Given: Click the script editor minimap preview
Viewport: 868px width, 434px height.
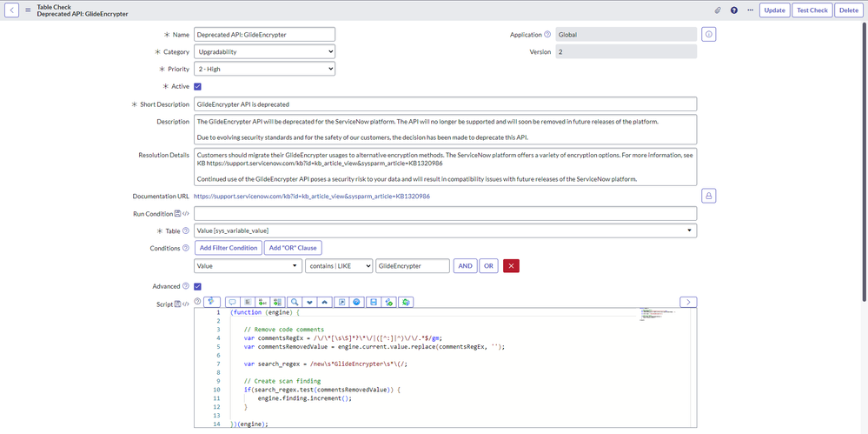Looking at the screenshot, I should click(657, 313).
